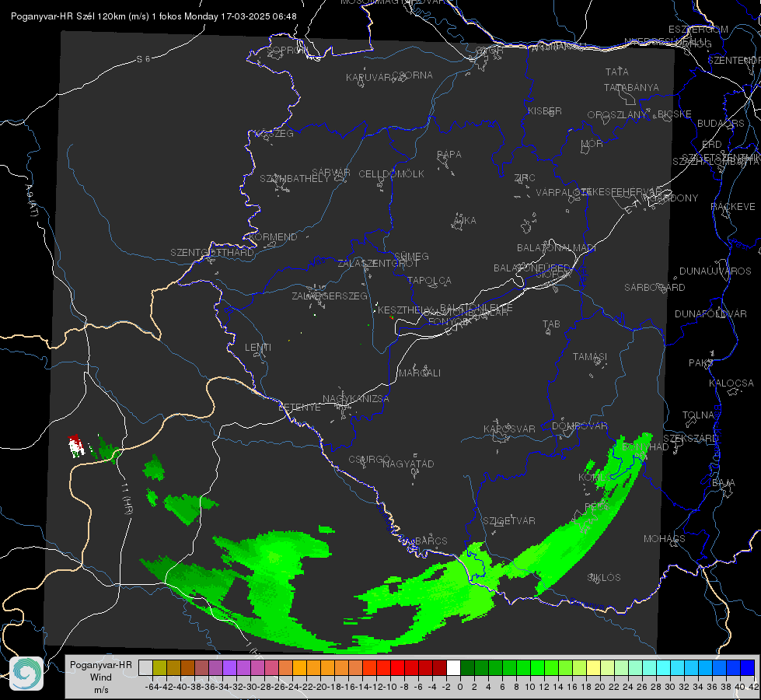Image resolution: width=761 pixels, height=700 pixels.
Task: Click the SZIGETVÁR city label
Action: coord(508,521)
